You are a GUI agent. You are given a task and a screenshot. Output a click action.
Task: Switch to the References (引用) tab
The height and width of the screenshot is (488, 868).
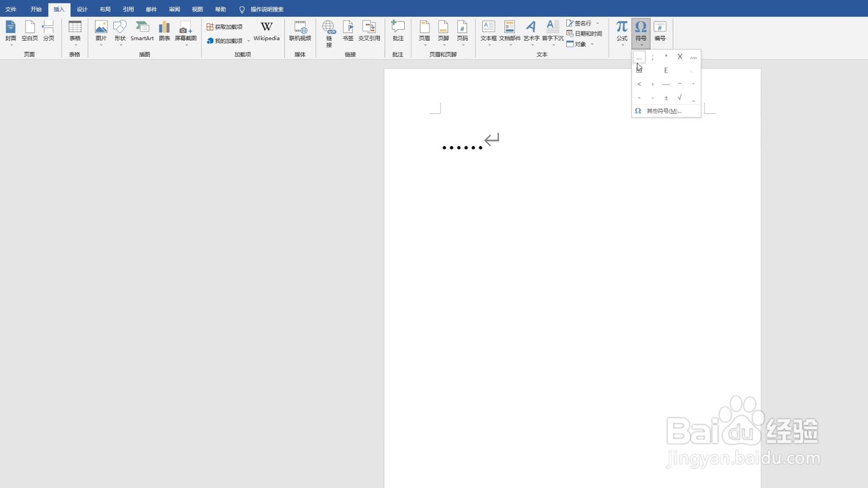pos(128,9)
